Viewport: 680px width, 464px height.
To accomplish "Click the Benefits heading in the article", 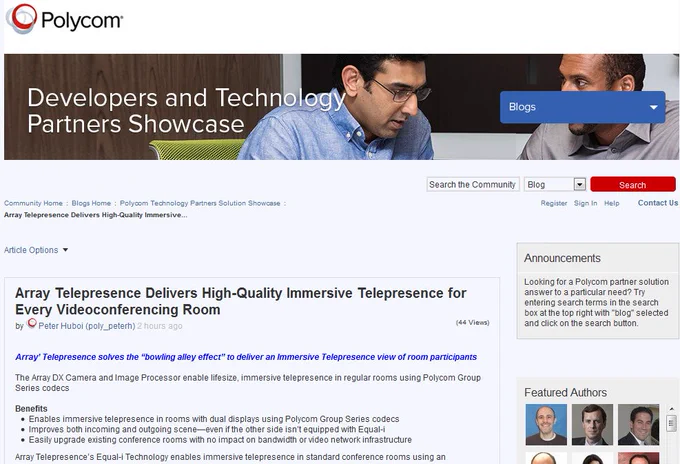I will [x=31, y=408].
